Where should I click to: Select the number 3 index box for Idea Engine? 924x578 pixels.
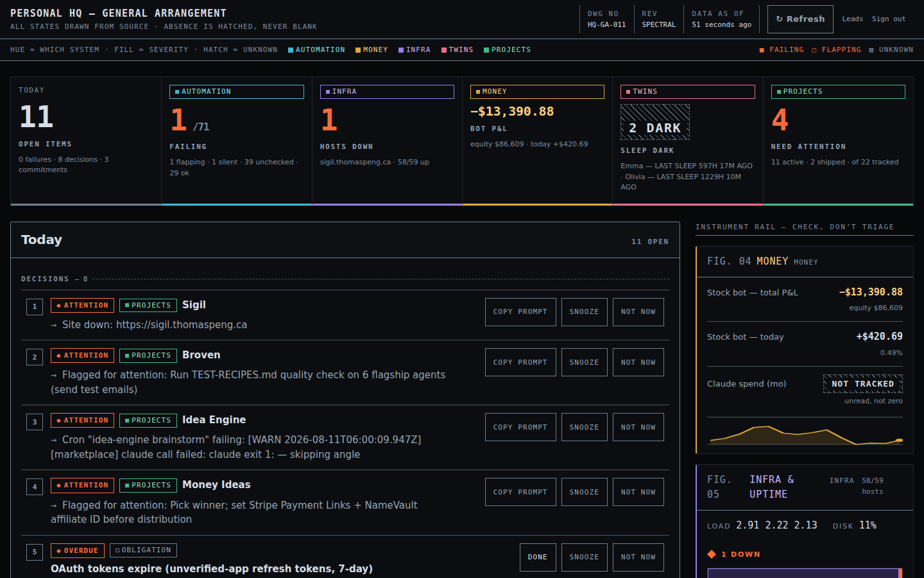[35, 422]
